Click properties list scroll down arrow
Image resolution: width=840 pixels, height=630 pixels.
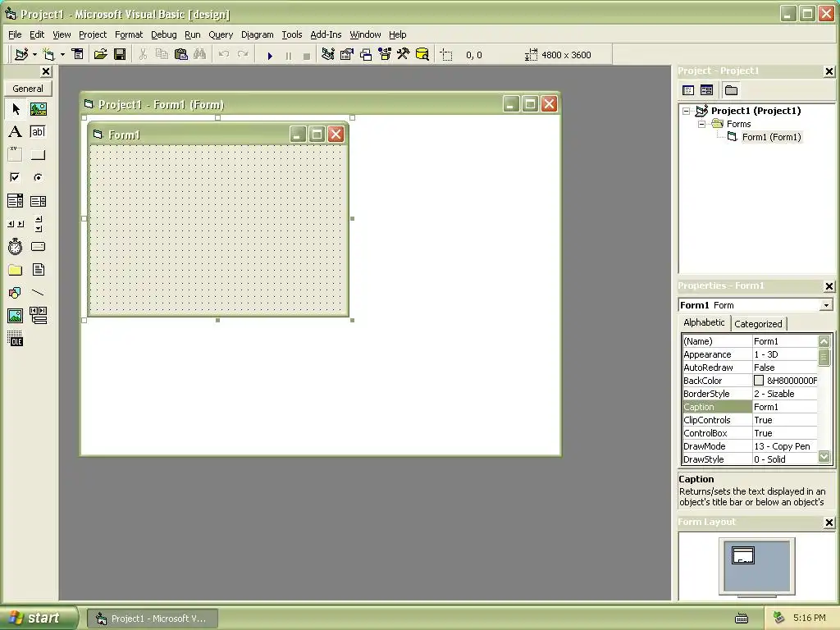pyautogui.click(x=824, y=457)
